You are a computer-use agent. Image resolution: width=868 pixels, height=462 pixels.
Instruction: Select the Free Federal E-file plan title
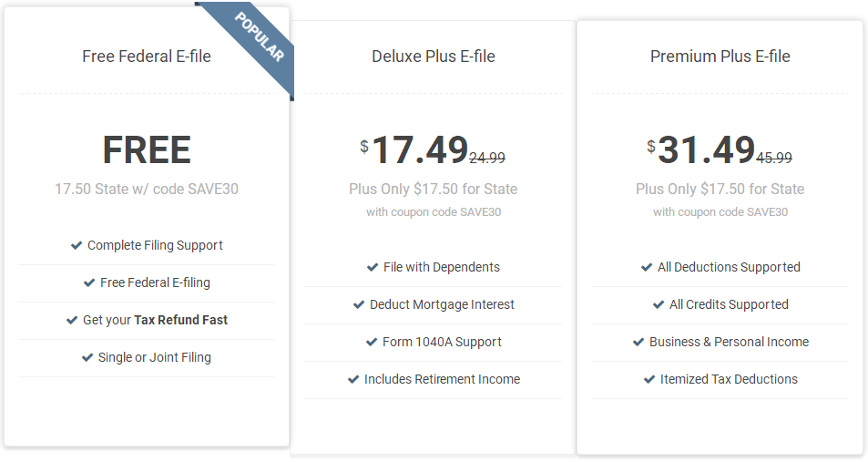tap(147, 56)
